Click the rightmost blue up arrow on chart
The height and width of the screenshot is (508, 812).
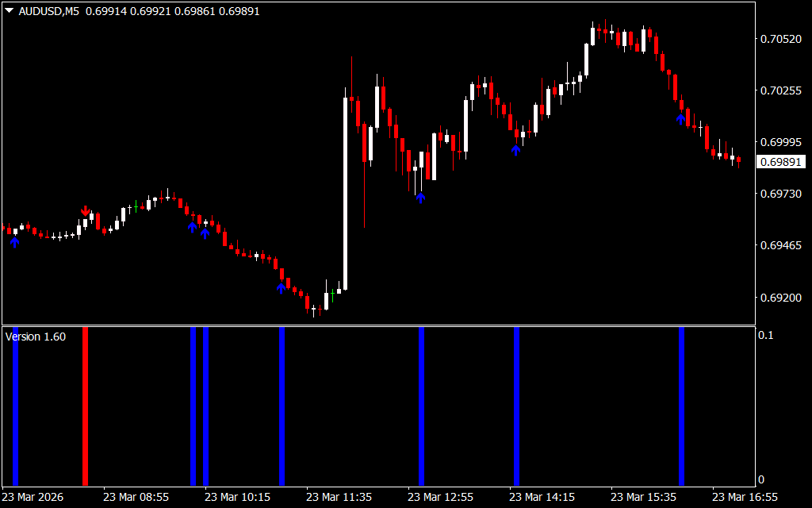pos(680,119)
